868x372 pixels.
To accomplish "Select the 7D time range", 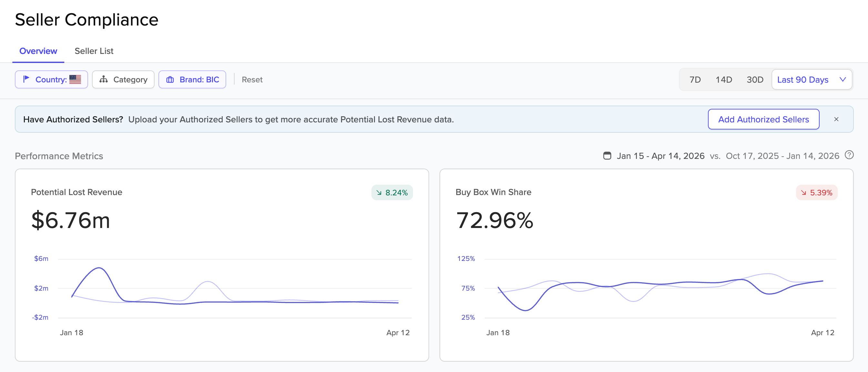I will point(695,79).
